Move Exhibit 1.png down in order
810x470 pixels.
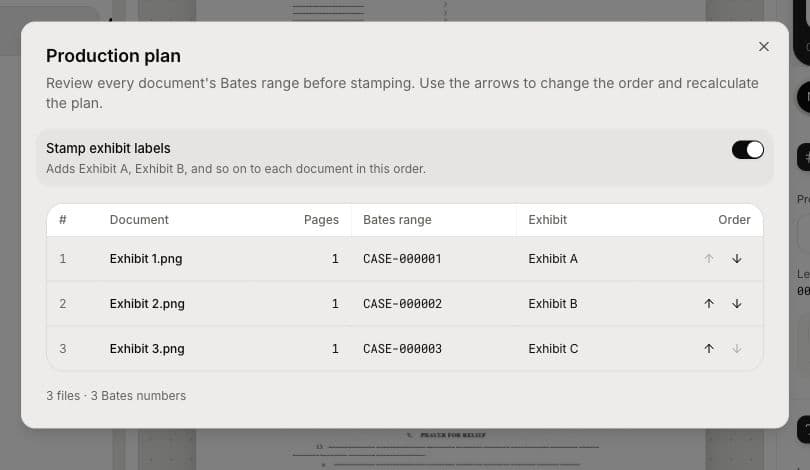737,259
